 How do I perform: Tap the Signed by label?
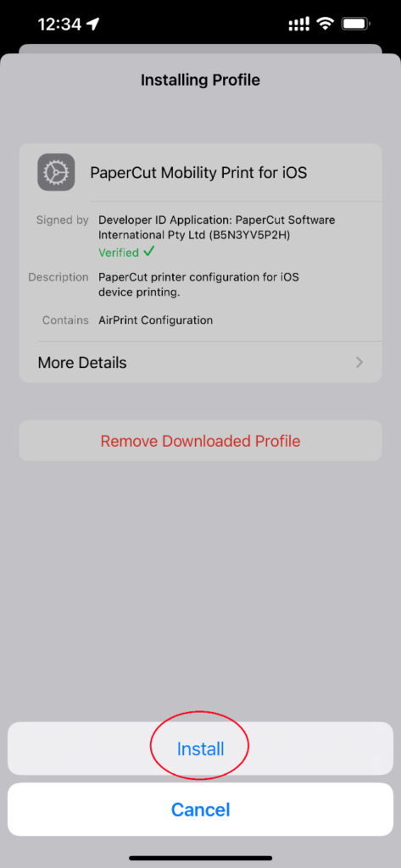coord(62,220)
